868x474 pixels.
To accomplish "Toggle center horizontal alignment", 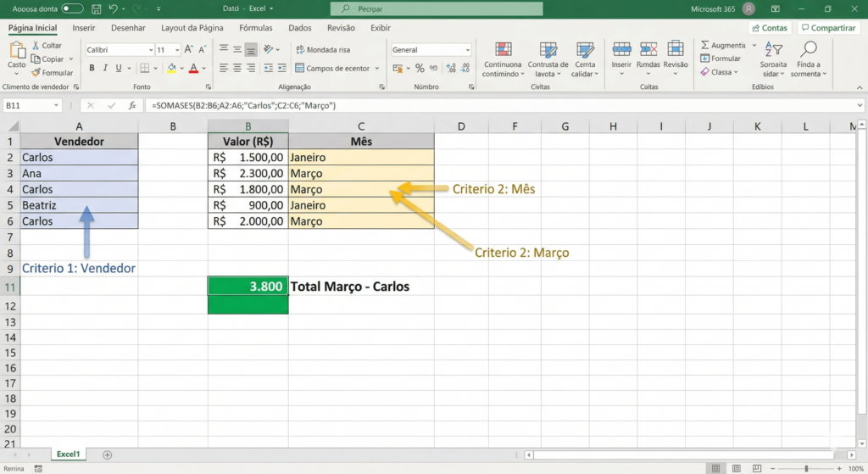I will pos(237,68).
